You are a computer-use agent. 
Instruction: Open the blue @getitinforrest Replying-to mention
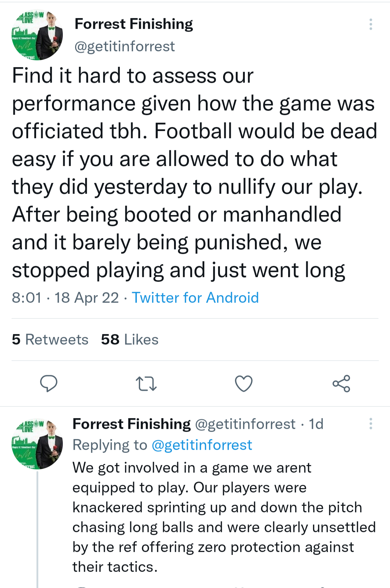click(x=201, y=445)
